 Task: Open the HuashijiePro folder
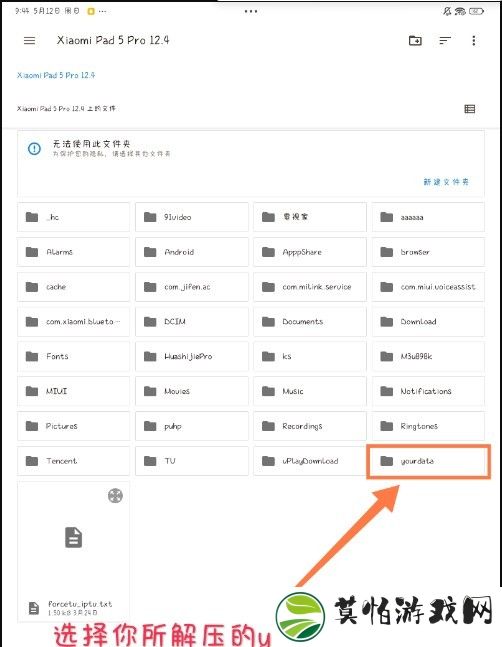click(192, 356)
